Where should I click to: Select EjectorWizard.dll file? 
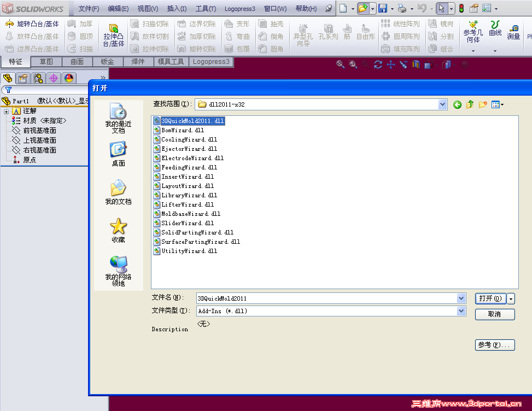pyautogui.click(x=185, y=149)
